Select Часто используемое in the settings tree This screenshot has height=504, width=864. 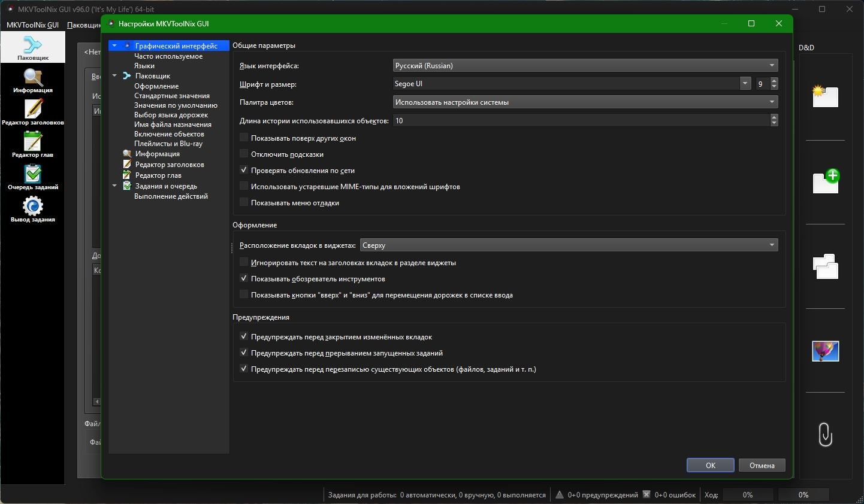(168, 56)
